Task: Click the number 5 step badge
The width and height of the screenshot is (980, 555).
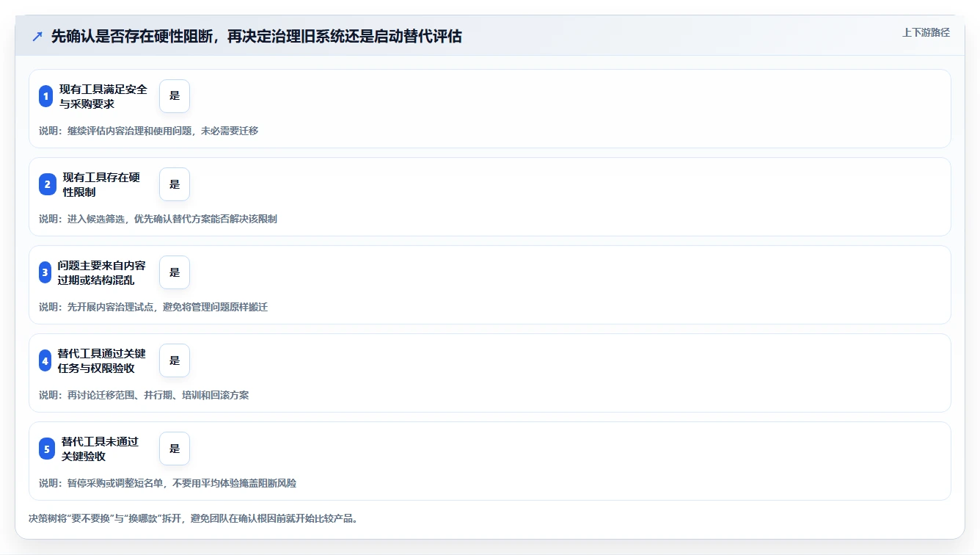Action: tap(47, 449)
